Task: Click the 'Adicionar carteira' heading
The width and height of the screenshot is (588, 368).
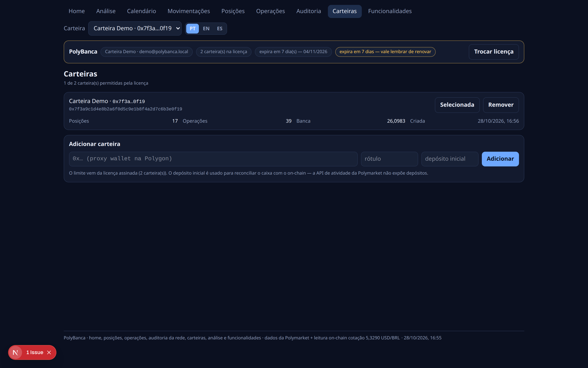Action: click(95, 144)
